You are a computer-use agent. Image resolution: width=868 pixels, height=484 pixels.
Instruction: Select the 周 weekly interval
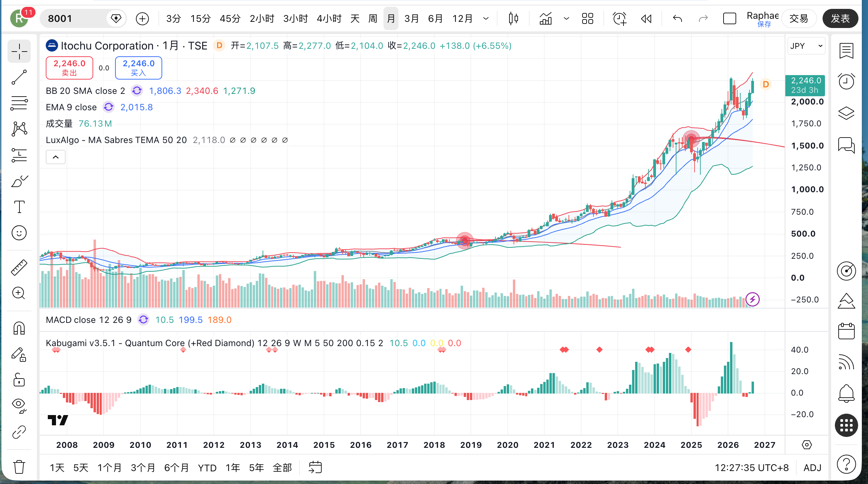click(373, 18)
